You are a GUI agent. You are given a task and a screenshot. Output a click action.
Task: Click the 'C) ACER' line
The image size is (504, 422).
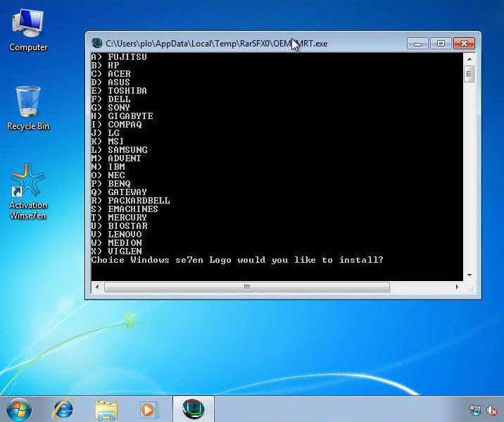111,74
